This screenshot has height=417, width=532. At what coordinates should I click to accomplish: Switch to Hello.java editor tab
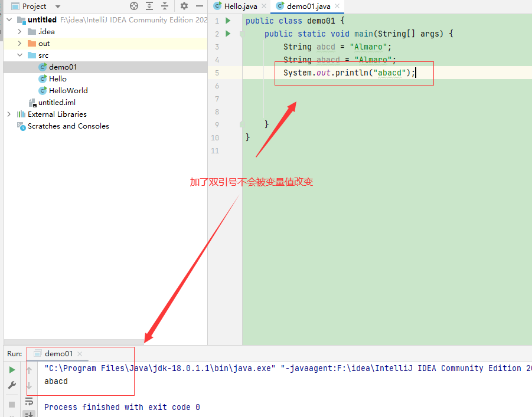[x=240, y=6]
